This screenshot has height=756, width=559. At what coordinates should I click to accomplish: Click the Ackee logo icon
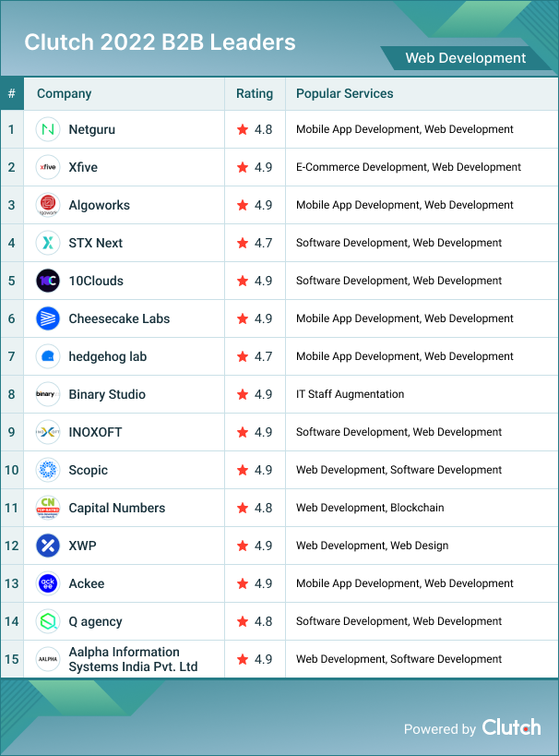tap(48, 583)
